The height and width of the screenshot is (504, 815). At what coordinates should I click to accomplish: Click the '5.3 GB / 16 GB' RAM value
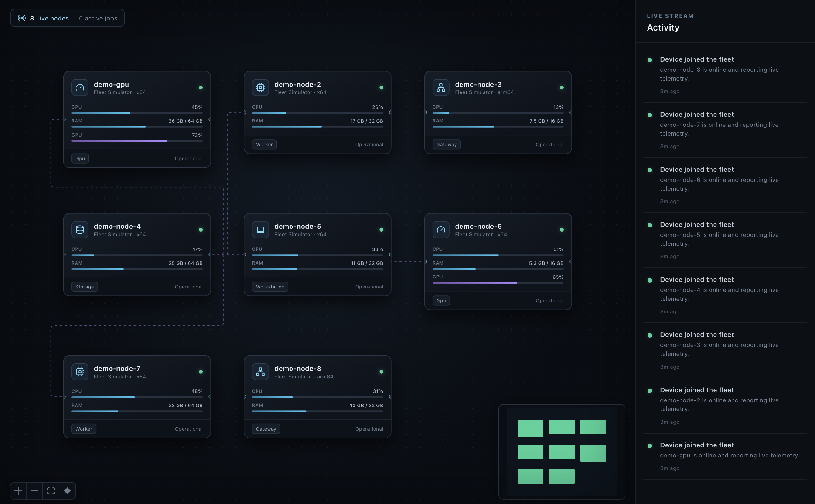tap(546, 263)
